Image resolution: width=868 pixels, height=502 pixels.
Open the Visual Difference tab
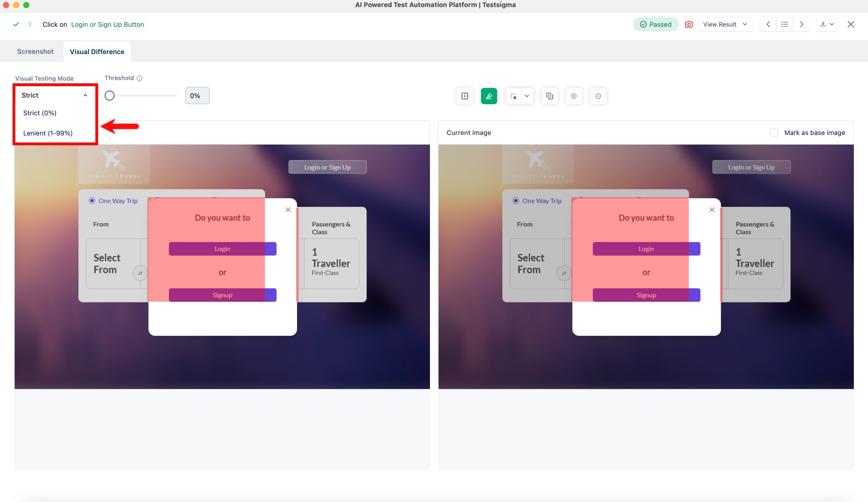tap(97, 51)
